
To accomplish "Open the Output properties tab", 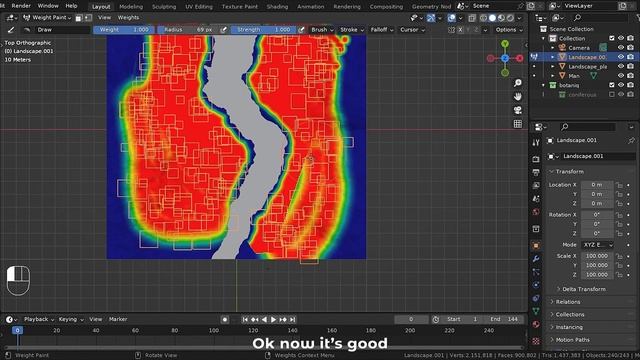I will pos(536,172).
